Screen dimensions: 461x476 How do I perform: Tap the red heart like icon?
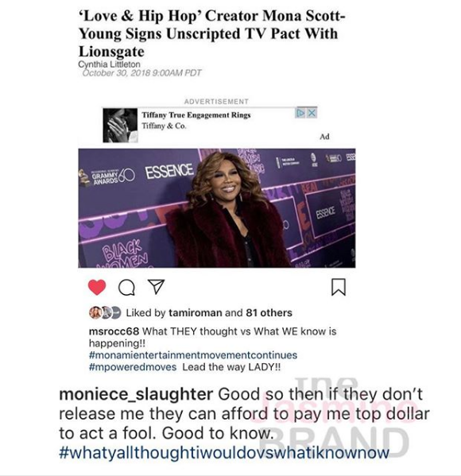(x=97, y=287)
